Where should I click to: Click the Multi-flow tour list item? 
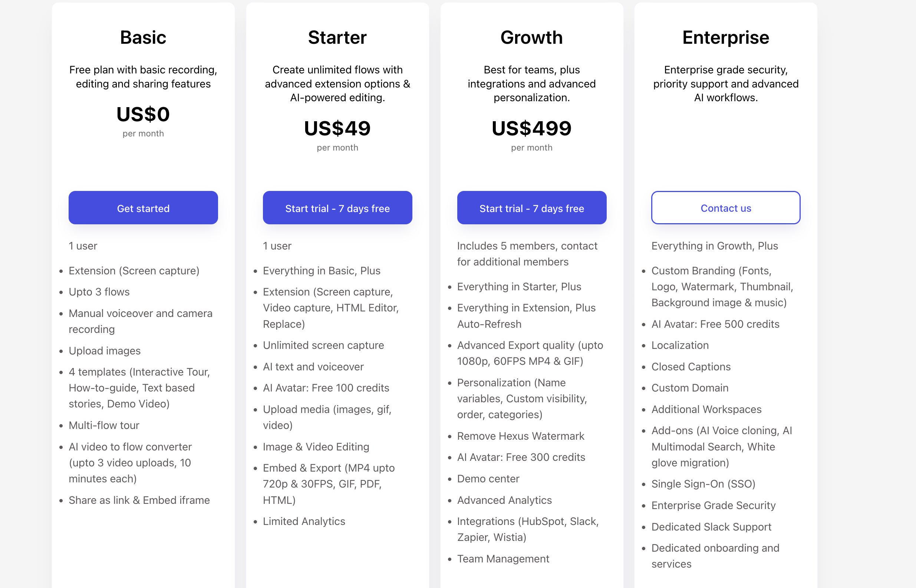tap(104, 425)
